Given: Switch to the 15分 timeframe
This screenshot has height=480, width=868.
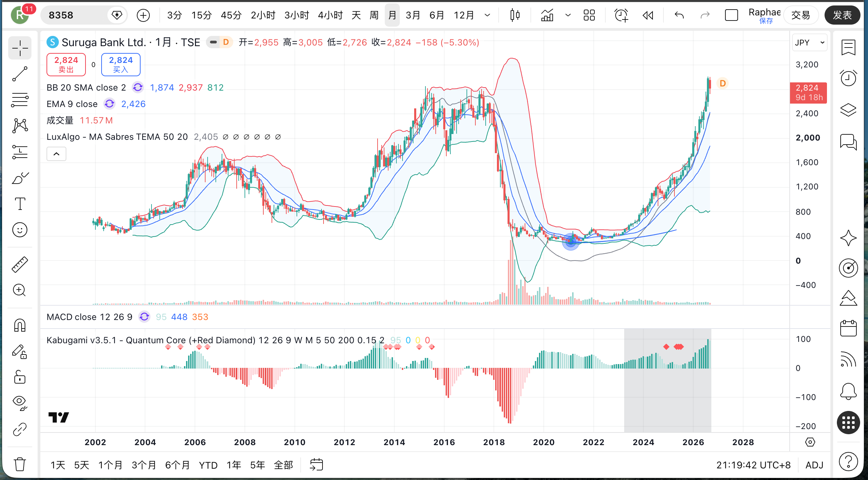Looking at the screenshot, I should coord(201,15).
